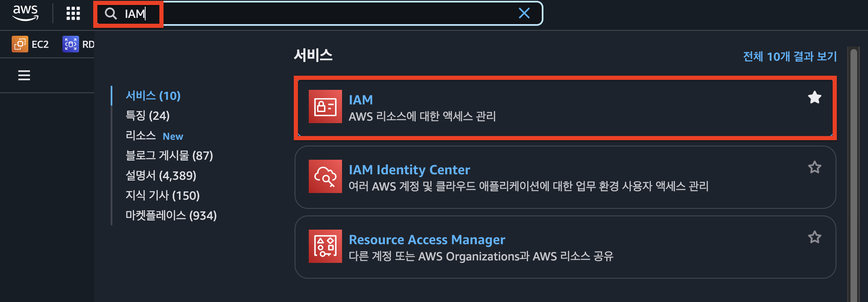The image size is (868, 302).
Task: Open the IAM service link
Action: [361, 100]
